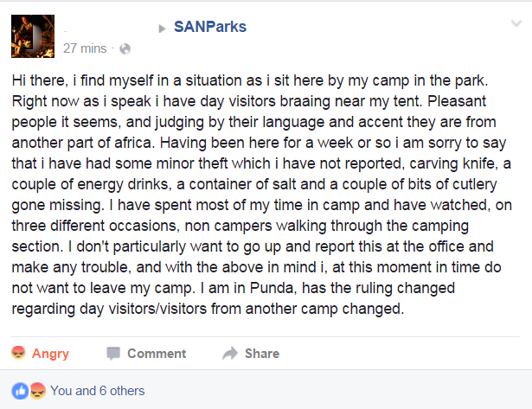Open the SANParks page link

click(209, 27)
